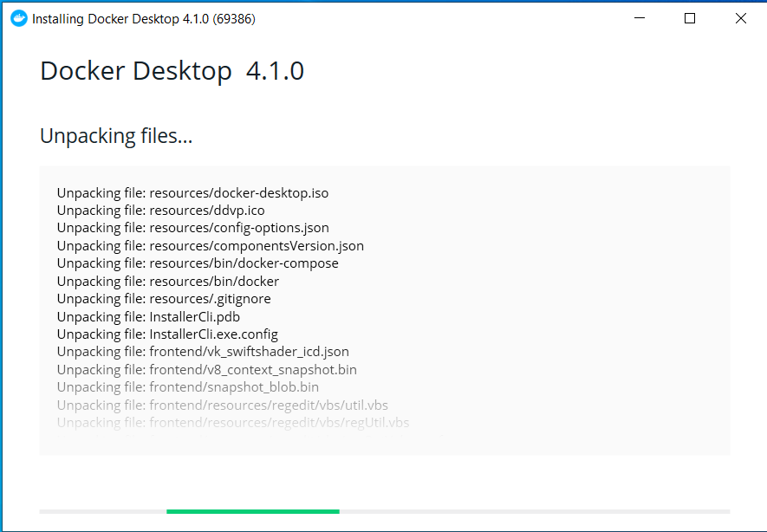The width and height of the screenshot is (767, 532).
Task: Click the resources/bin/docker line
Action: coord(166,281)
